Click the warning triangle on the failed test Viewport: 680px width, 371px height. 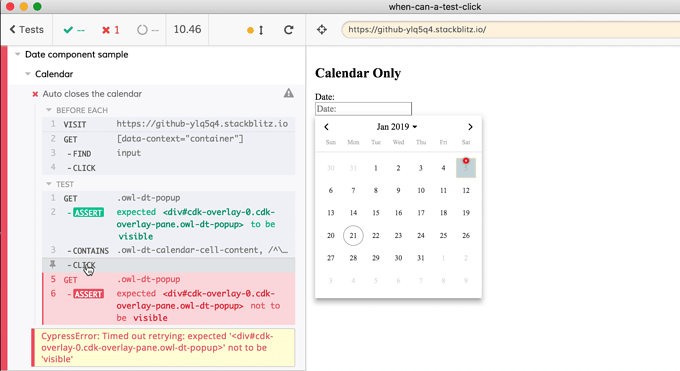(x=288, y=93)
